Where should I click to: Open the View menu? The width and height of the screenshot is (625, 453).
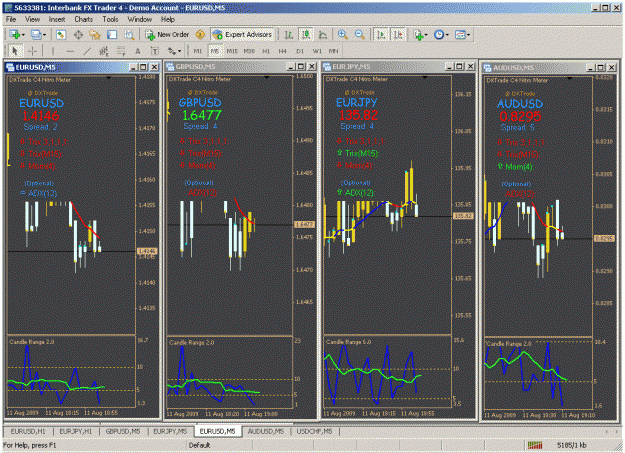pyautogui.click(x=32, y=19)
